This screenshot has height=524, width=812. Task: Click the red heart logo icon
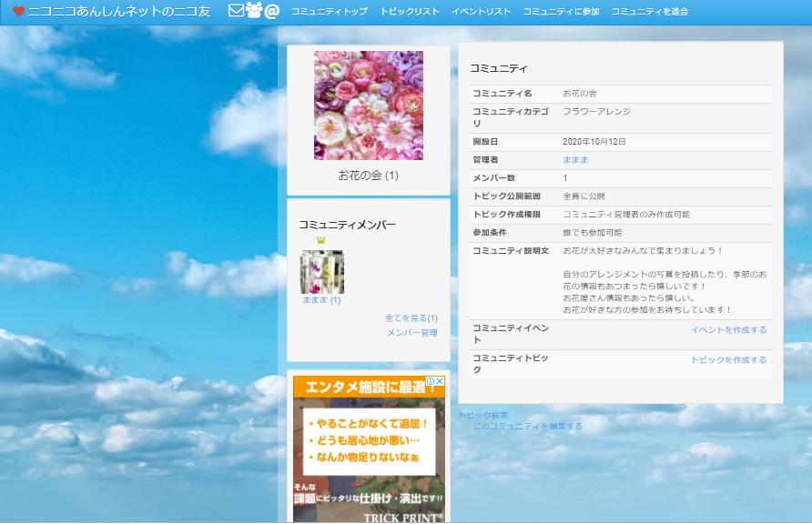point(18,11)
